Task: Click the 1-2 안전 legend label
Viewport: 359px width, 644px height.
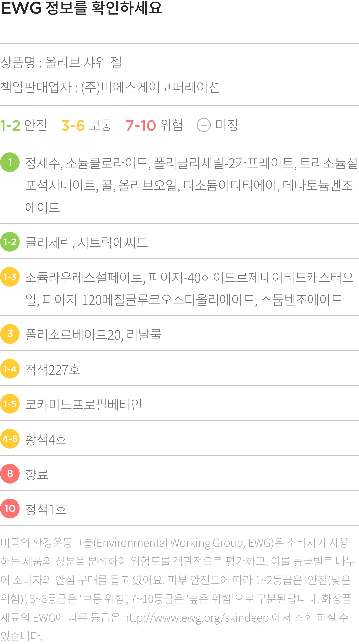Action: point(24,125)
